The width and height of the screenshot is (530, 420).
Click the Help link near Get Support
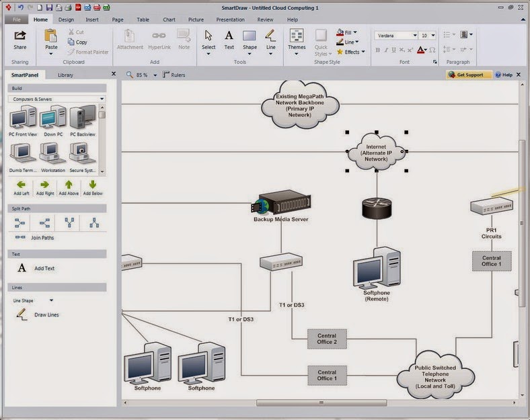504,75
